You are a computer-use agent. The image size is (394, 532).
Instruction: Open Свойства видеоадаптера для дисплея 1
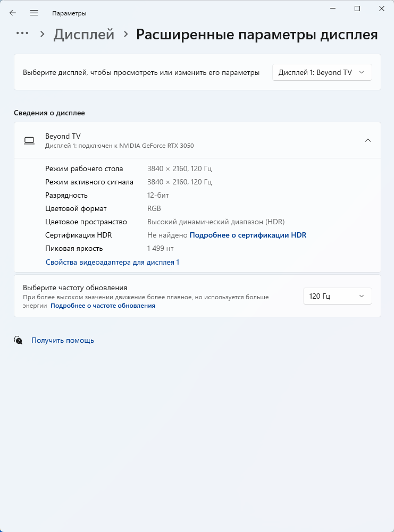pos(112,262)
